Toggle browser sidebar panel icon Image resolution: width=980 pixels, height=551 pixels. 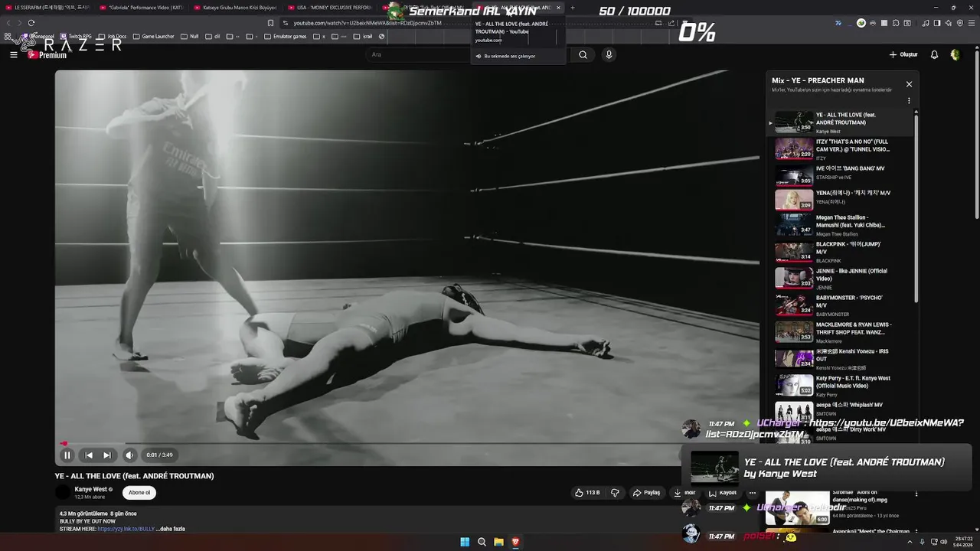pyautogui.click(x=936, y=23)
